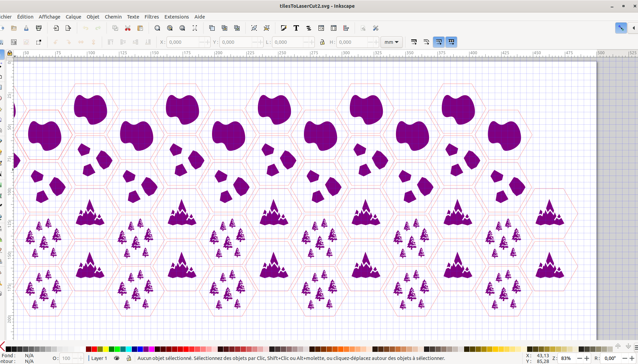Click the Export file icon
This screenshot has height=364, width=638.
(68, 28)
